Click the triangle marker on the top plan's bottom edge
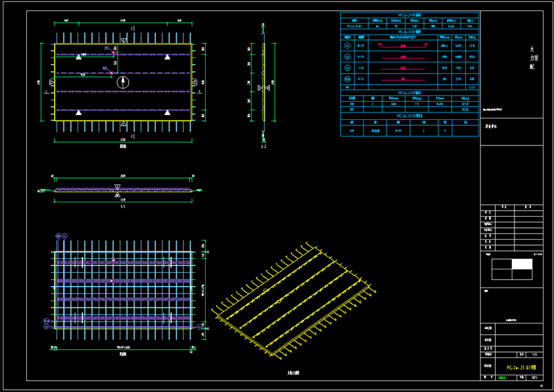The height and width of the screenshot is (392, 554). tap(123, 123)
